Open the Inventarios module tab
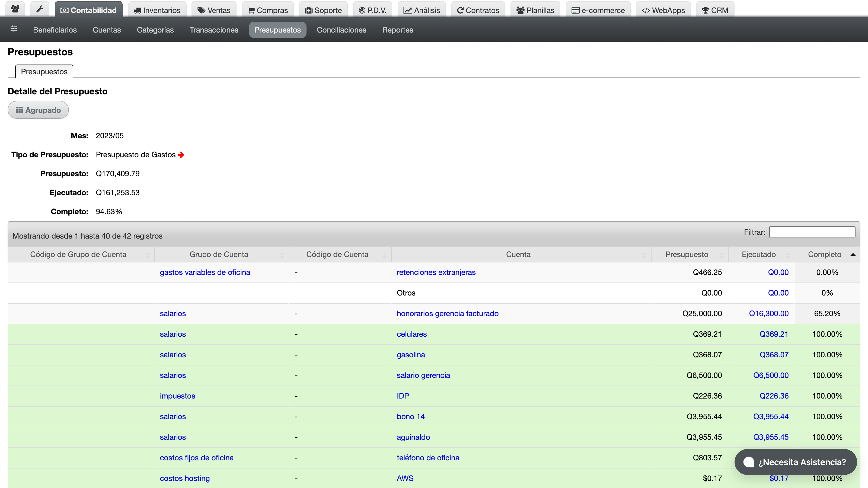This screenshot has height=488, width=868. pos(157,10)
